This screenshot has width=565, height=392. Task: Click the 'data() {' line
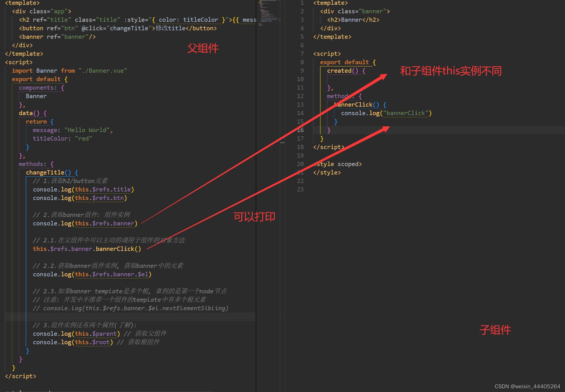[x=33, y=113]
